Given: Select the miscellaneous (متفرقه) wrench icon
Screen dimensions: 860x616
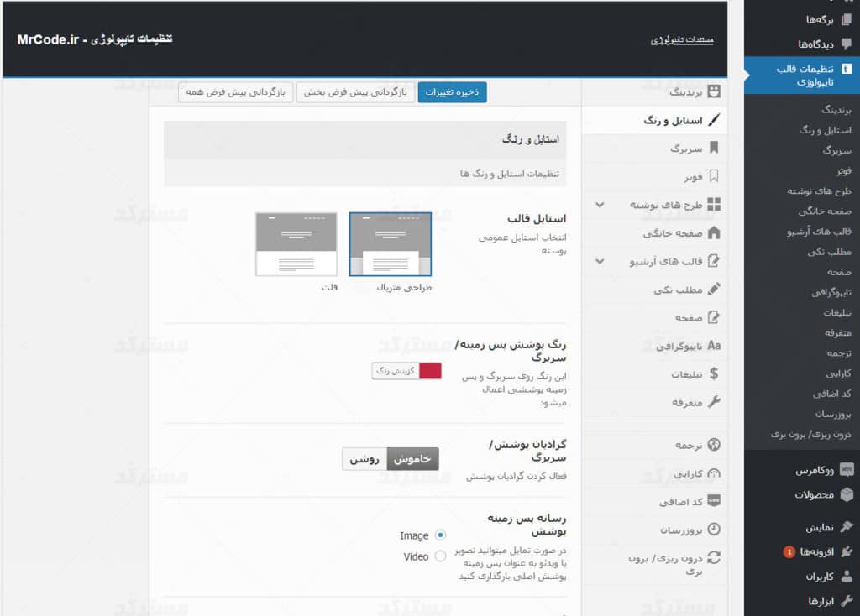Looking at the screenshot, I should coord(714,402).
